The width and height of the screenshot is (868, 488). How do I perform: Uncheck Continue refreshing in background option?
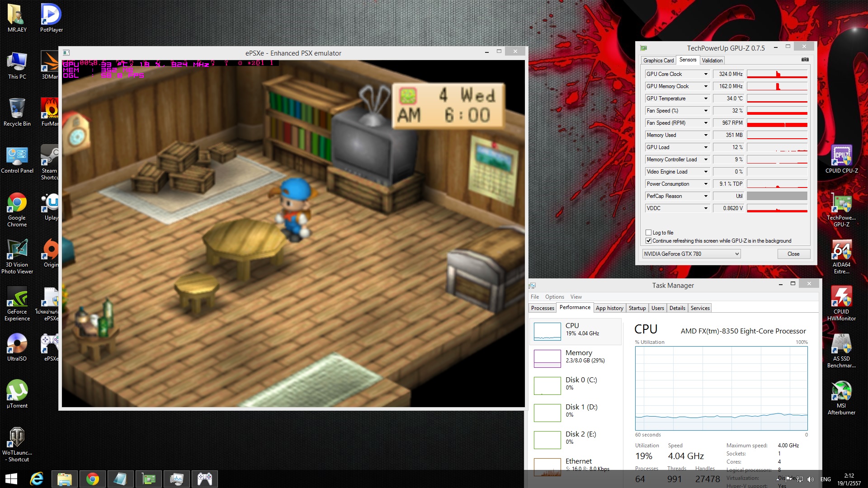pos(649,241)
